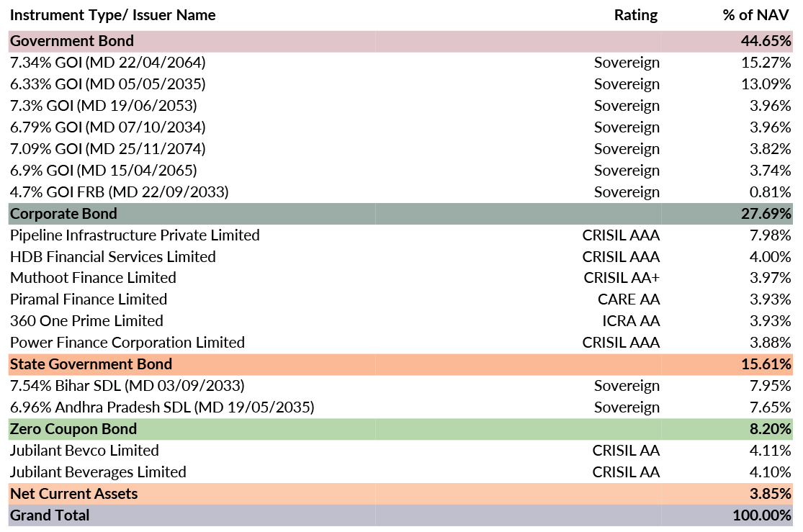
Task: Select the 44.65% Government Bond total
Action: pyautogui.click(x=766, y=41)
